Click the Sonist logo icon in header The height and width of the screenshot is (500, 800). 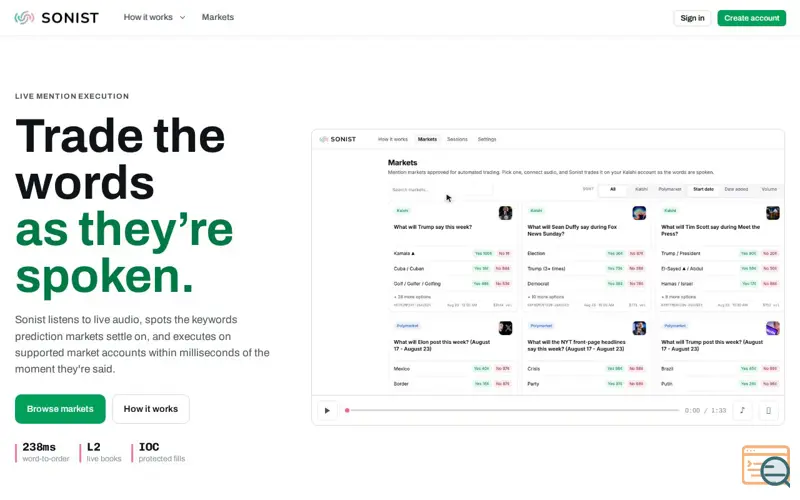pyautogui.click(x=24, y=18)
